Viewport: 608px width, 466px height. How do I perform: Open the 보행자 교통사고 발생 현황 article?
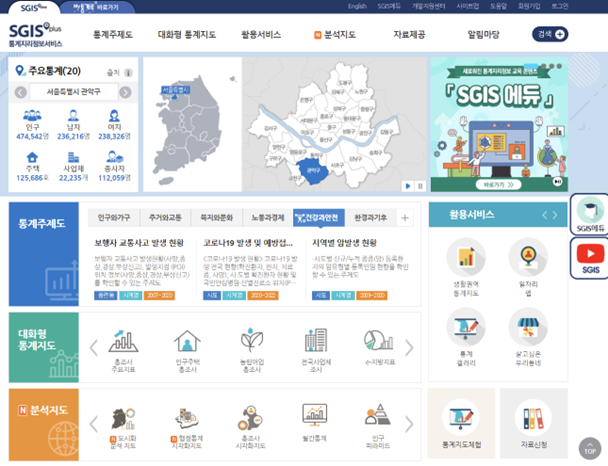139,243
